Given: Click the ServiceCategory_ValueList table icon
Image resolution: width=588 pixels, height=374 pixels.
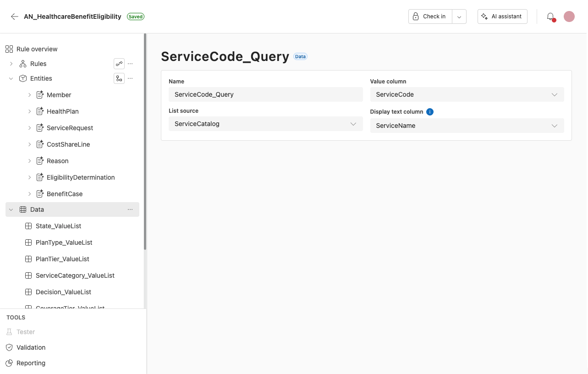Looking at the screenshot, I should pos(28,275).
